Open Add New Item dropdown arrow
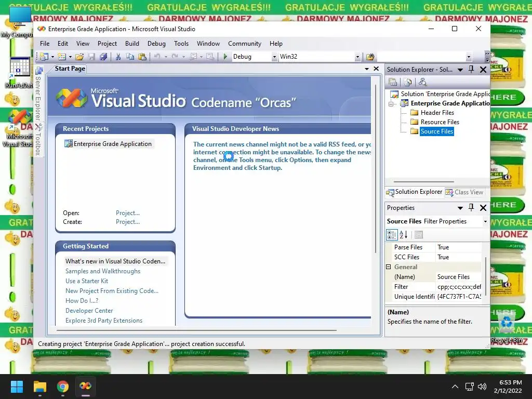532x399 pixels. coord(70,57)
